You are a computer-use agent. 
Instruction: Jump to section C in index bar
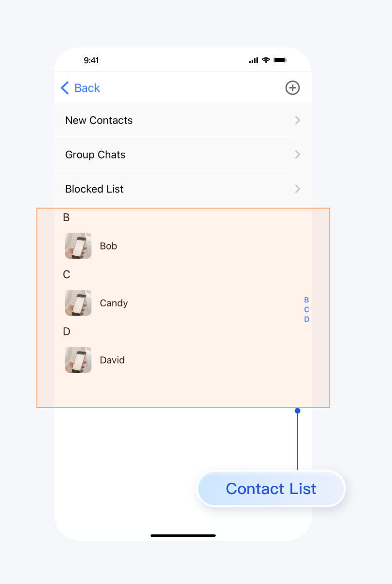tap(307, 310)
